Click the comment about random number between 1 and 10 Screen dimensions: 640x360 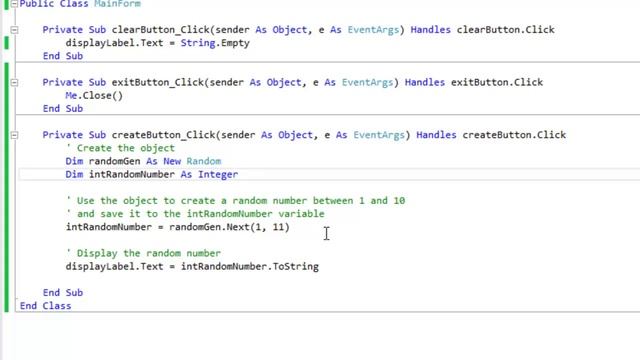(236, 201)
